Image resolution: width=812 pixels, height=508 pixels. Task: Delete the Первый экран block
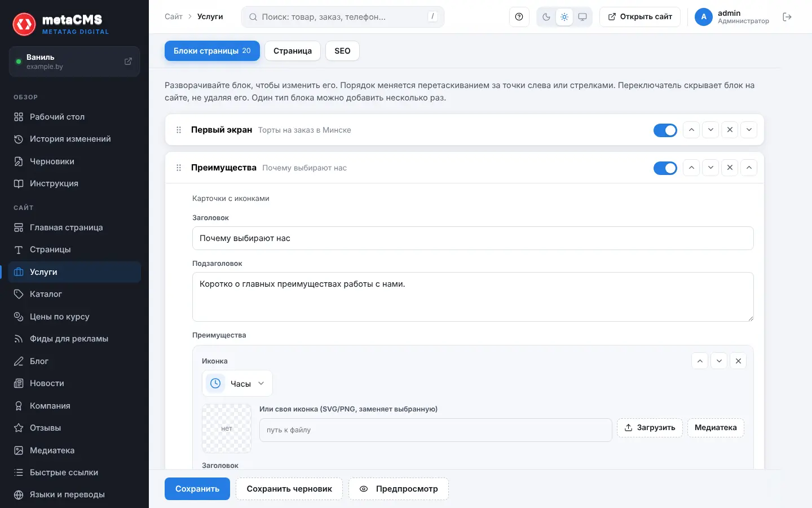(x=730, y=130)
